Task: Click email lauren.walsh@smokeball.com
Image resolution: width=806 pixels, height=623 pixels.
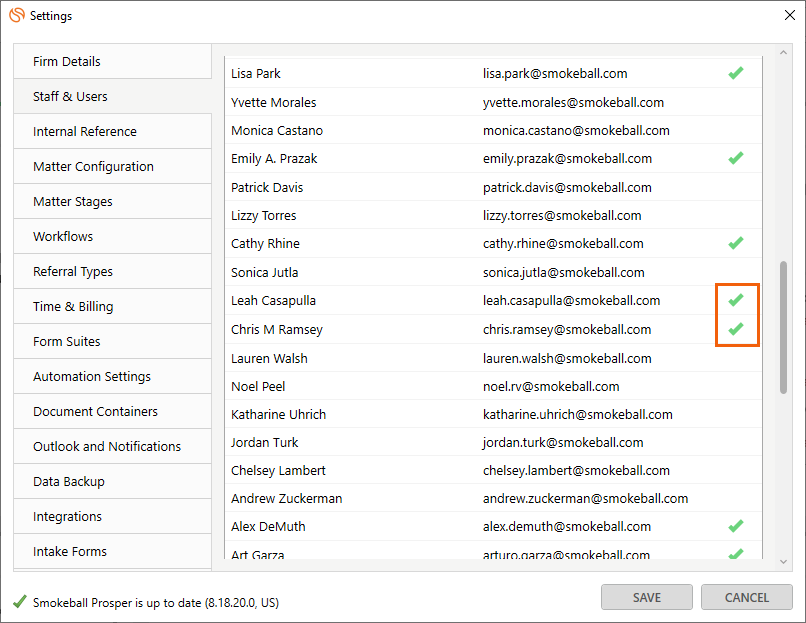Action: (x=567, y=358)
